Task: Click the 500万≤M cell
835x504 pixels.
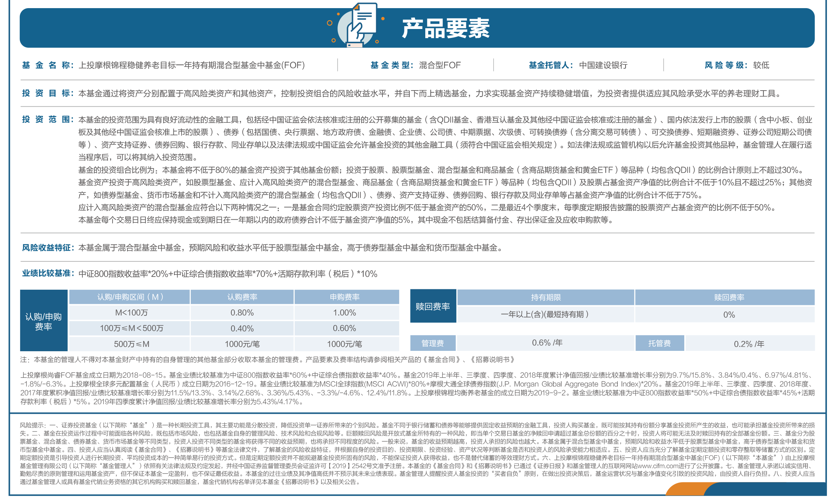Action: [129, 344]
